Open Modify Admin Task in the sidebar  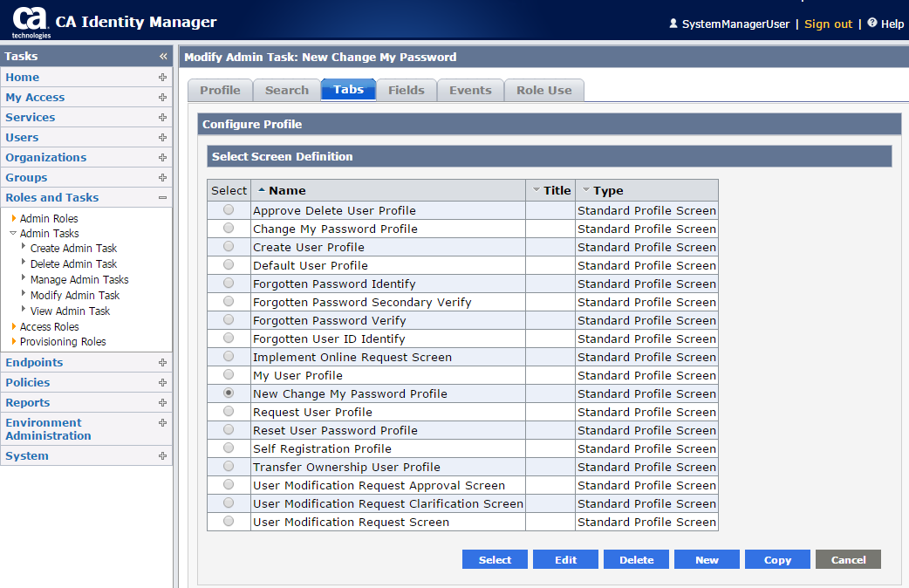click(74, 296)
